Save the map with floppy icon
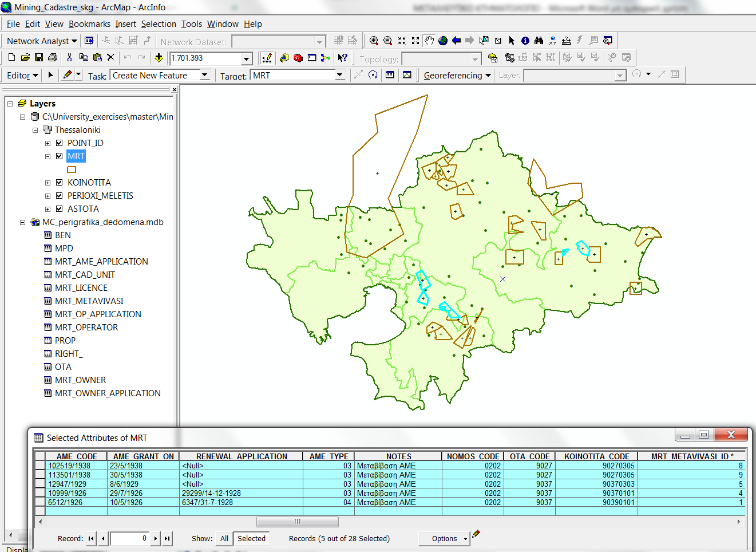Screen dimensions: 756x552 (39, 57)
